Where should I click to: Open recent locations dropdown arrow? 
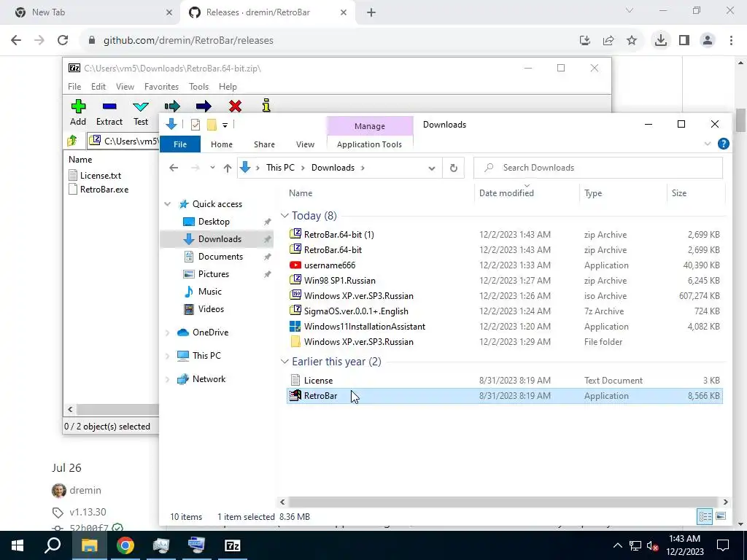(212, 168)
